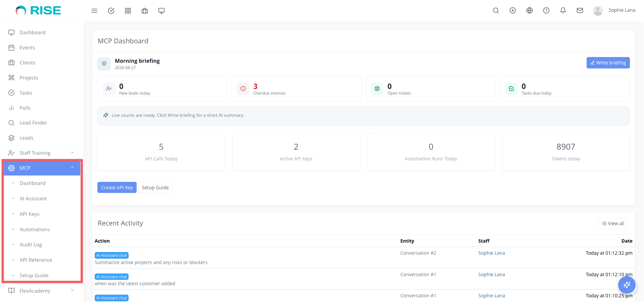Click the MCP chip icon

click(x=11, y=168)
